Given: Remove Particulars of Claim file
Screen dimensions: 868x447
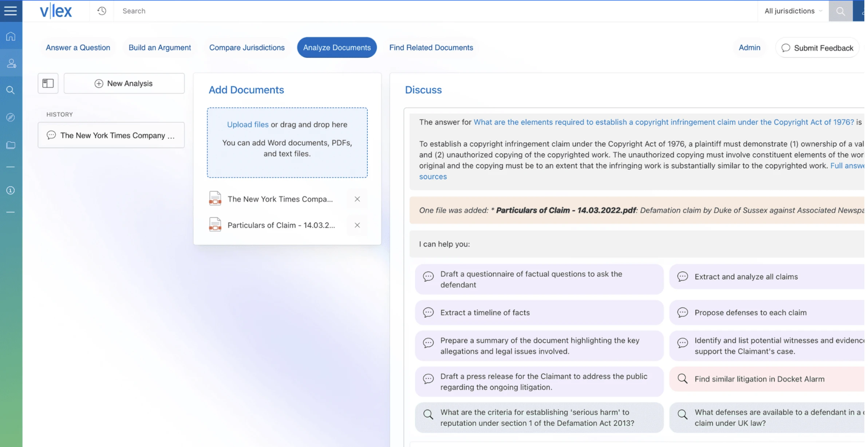Looking at the screenshot, I should (x=357, y=225).
